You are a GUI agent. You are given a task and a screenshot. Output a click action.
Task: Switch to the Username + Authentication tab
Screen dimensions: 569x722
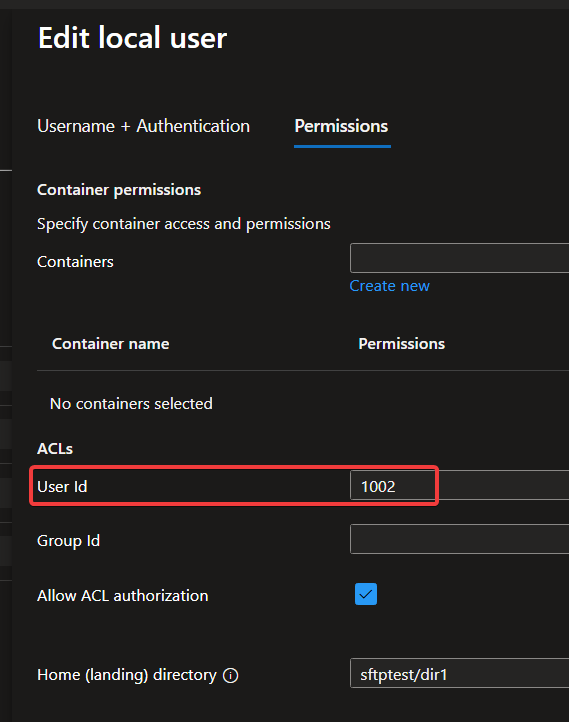(144, 126)
